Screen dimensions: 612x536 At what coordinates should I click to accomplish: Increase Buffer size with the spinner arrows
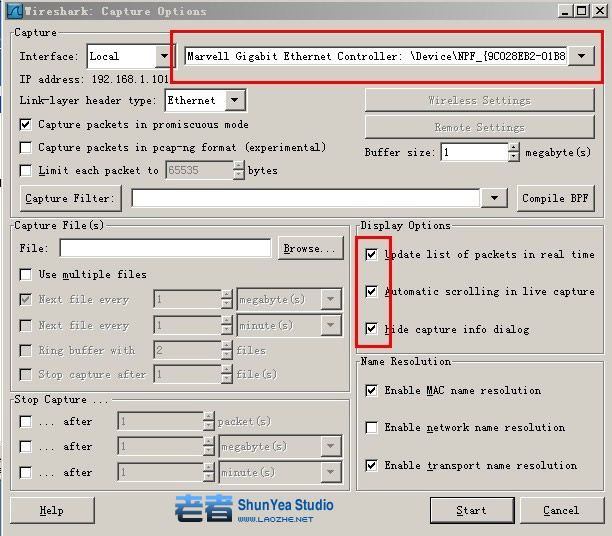[x=514, y=148]
